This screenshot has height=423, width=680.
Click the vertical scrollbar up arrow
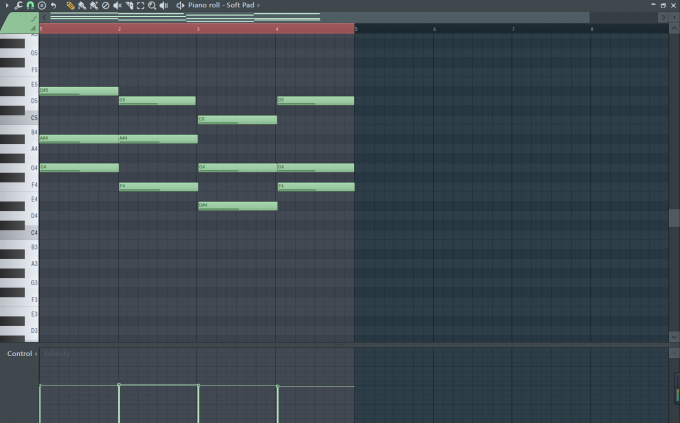coord(674,29)
